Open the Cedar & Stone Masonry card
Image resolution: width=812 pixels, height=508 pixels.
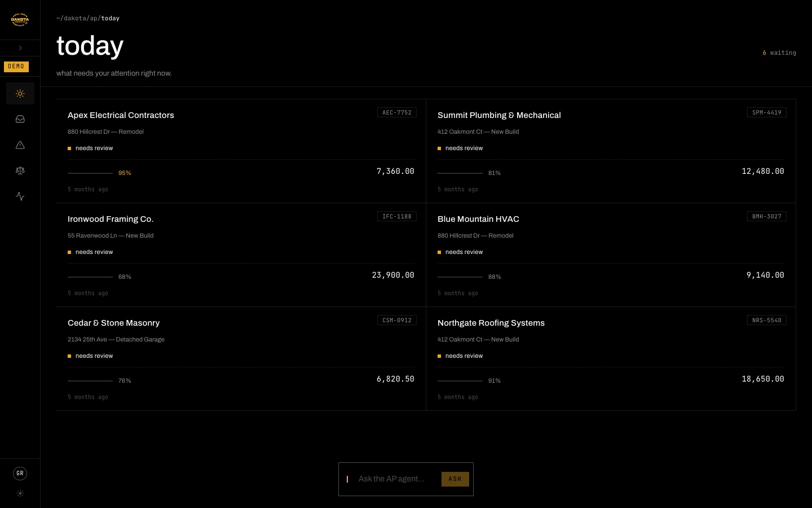(x=241, y=359)
